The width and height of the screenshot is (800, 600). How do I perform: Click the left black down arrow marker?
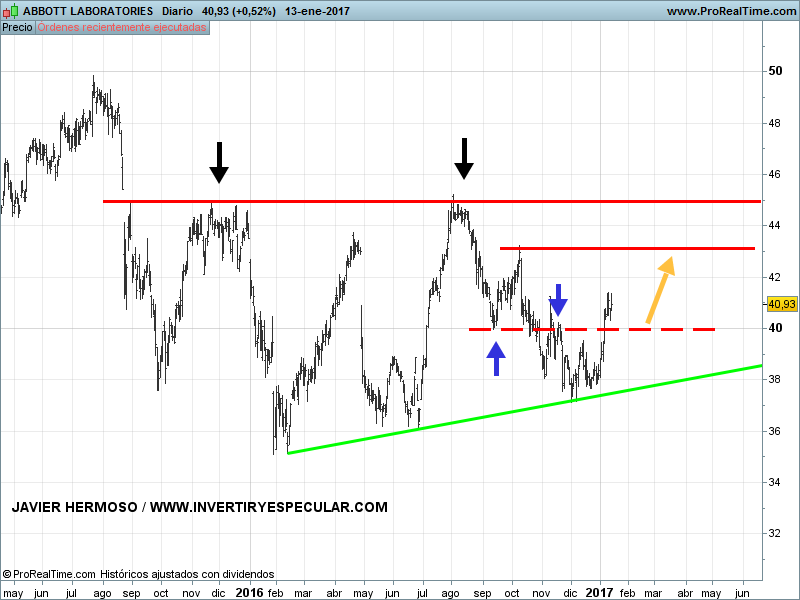point(219,162)
